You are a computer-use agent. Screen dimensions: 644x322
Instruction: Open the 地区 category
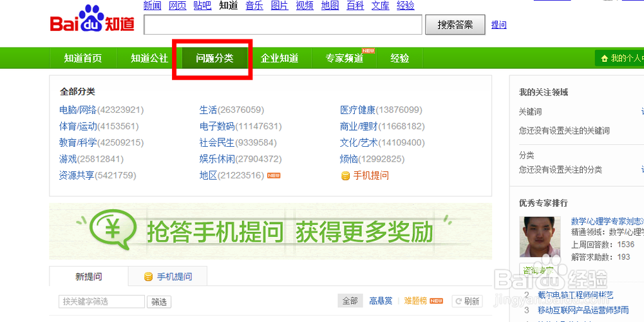tap(208, 175)
